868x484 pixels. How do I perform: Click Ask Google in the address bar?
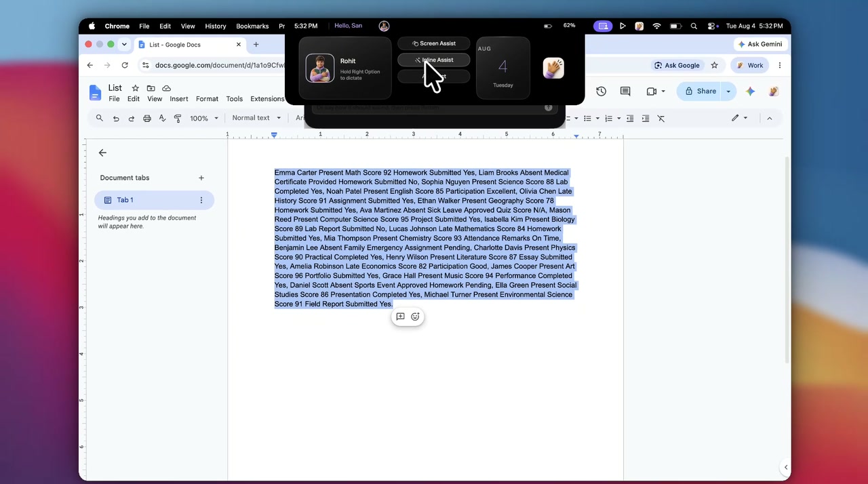pyautogui.click(x=676, y=65)
